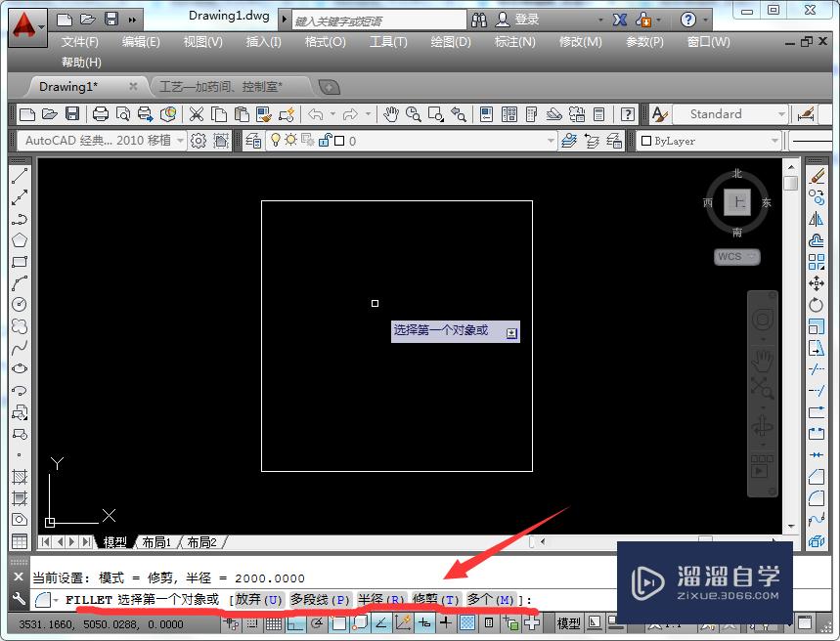840x641 pixels.
Task: Open the 修改(M) menu
Action: pos(580,42)
